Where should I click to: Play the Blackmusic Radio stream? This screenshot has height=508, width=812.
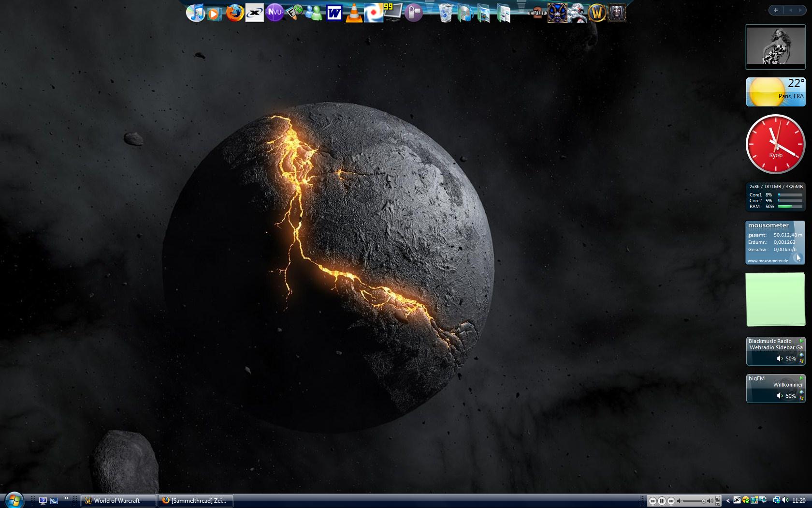[801, 341]
